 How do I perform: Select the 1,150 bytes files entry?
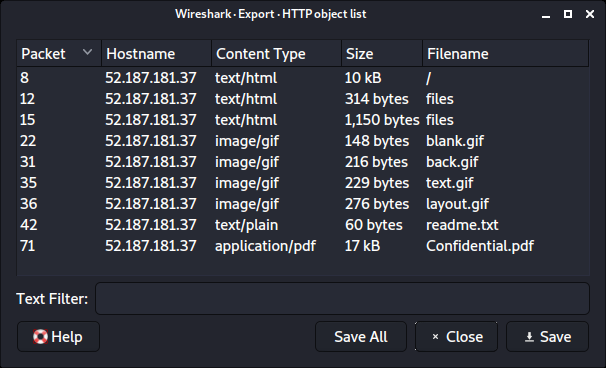pyautogui.click(x=303, y=120)
